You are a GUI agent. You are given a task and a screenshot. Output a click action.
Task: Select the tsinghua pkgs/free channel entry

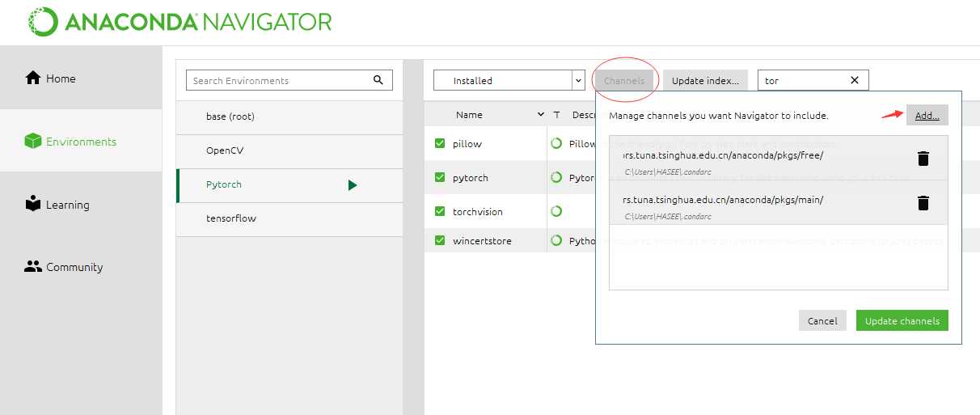point(778,159)
